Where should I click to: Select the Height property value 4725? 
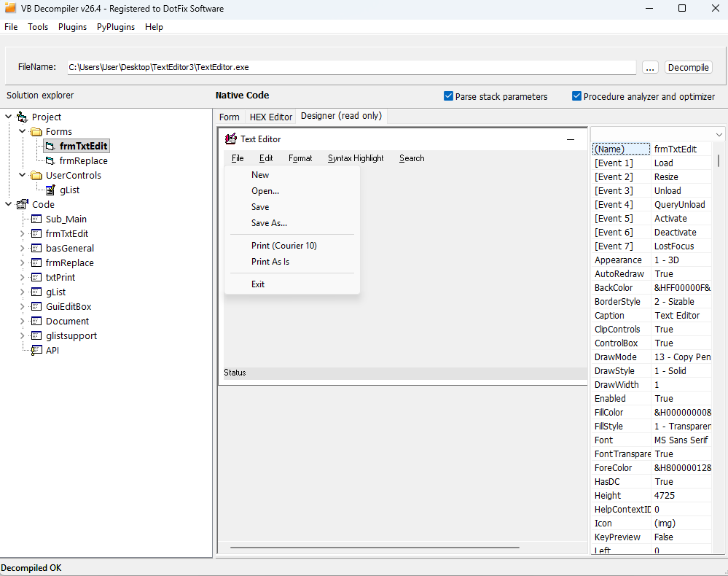[681, 496]
